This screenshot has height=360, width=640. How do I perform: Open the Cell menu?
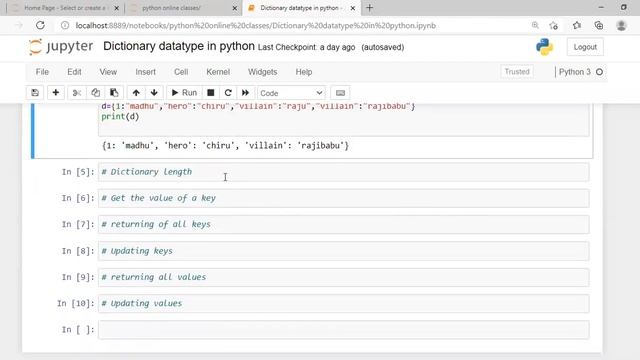pyautogui.click(x=181, y=72)
